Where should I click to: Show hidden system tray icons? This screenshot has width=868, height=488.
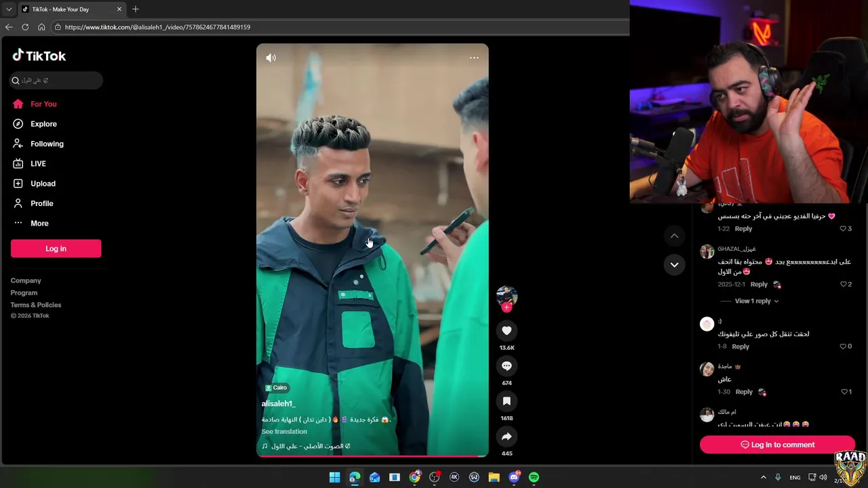(x=763, y=477)
